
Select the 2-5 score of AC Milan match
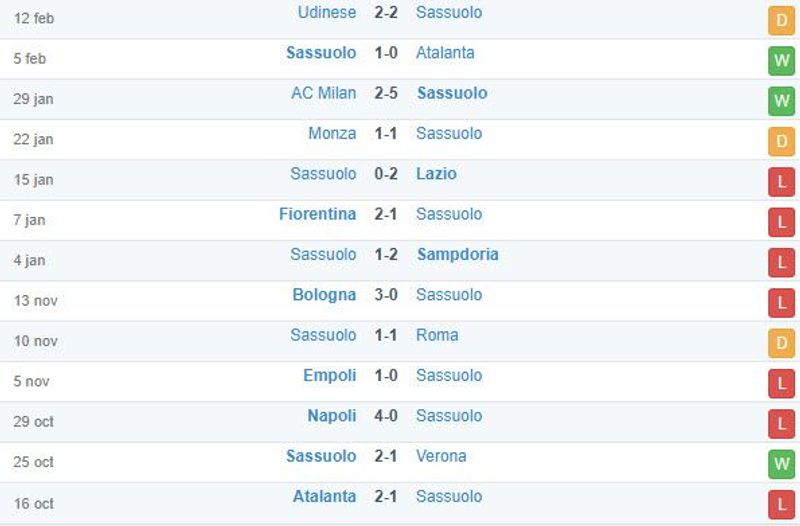pyautogui.click(x=386, y=93)
